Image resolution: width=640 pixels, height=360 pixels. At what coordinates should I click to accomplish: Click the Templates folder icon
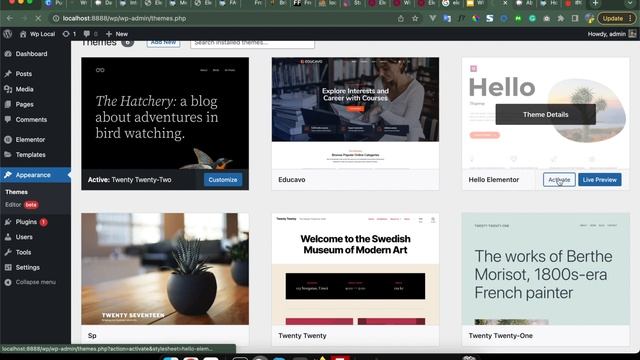(x=8, y=154)
